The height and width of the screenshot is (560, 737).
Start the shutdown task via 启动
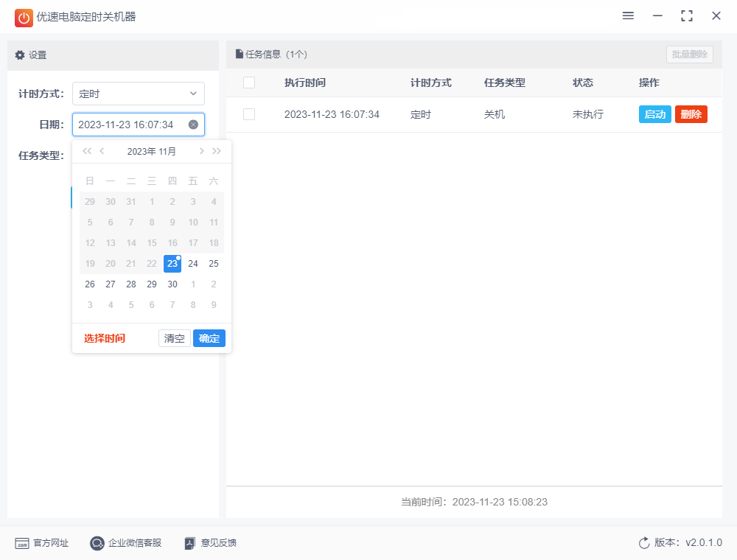655,114
